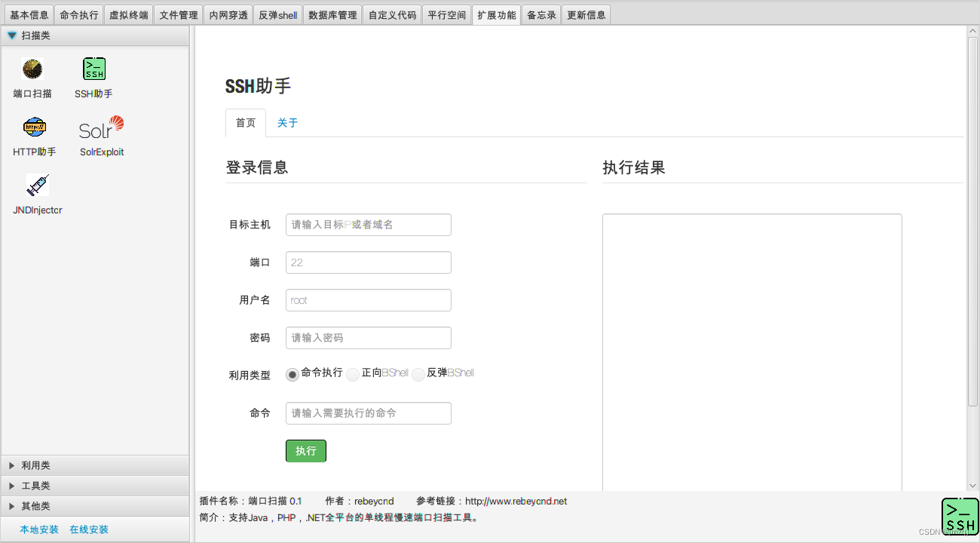The height and width of the screenshot is (543, 980).
Task: Click the 作者：rebeyond text
Action: 360,502
